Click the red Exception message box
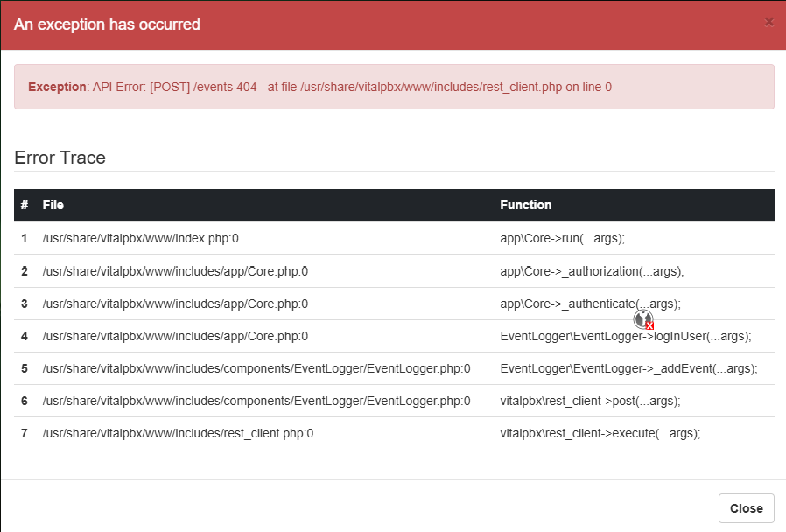The width and height of the screenshot is (786, 532). point(394,87)
